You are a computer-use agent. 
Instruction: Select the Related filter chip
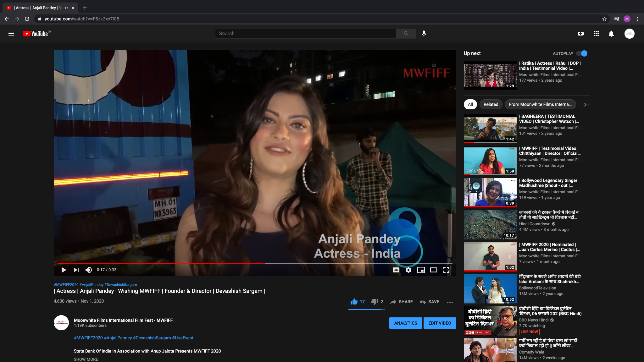[491, 104]
